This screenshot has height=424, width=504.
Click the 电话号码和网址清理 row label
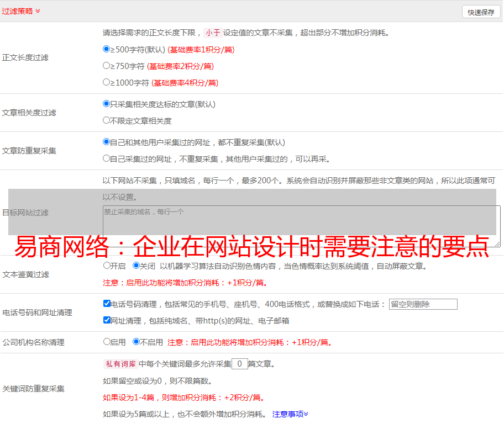37,312
